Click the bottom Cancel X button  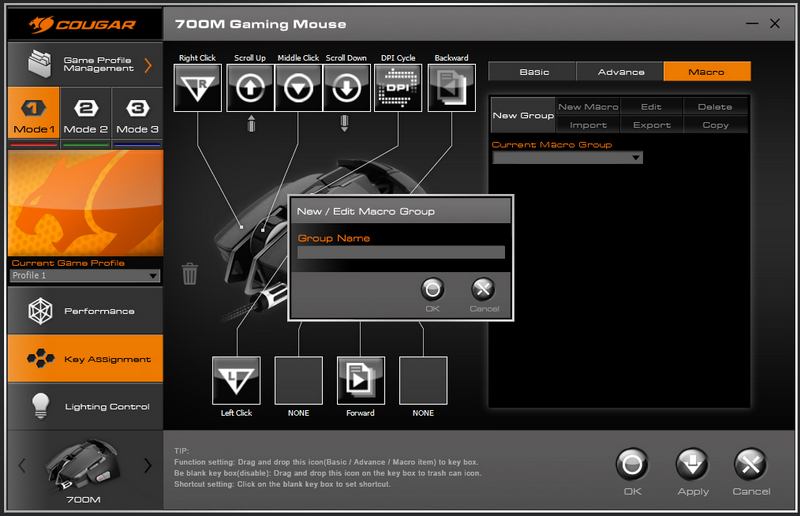[x=750, y=465]
